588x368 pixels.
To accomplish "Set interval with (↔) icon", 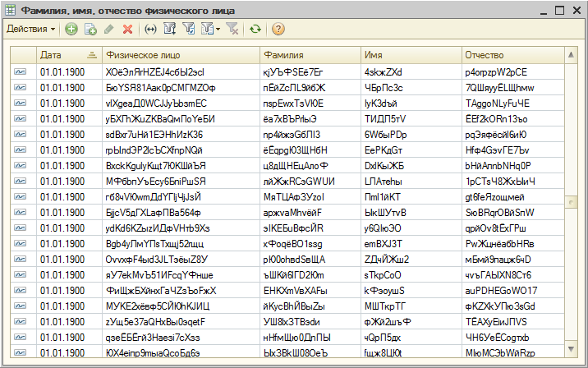I will pyautogui.click(x=150, y=29).
